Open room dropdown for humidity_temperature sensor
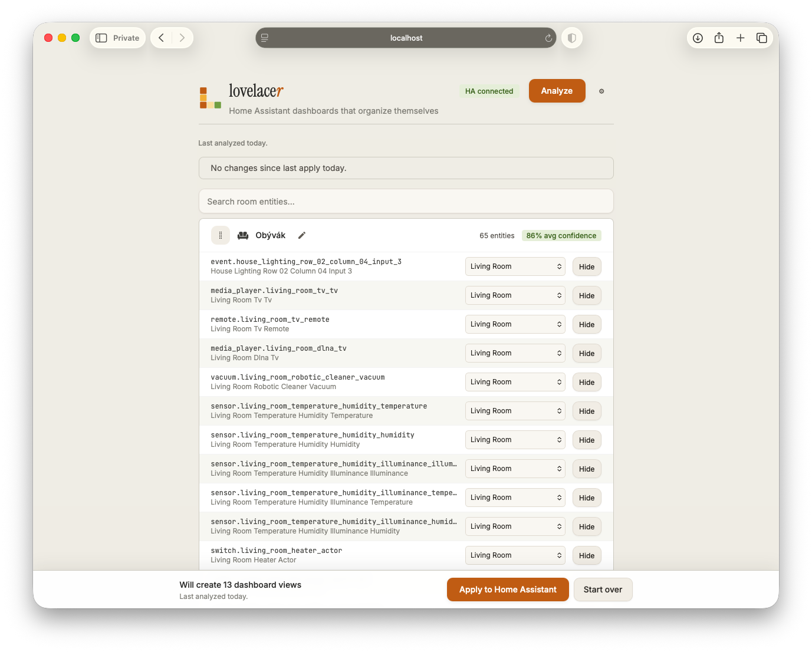Viewport: 812px width, 652px height. click(515, 411)
